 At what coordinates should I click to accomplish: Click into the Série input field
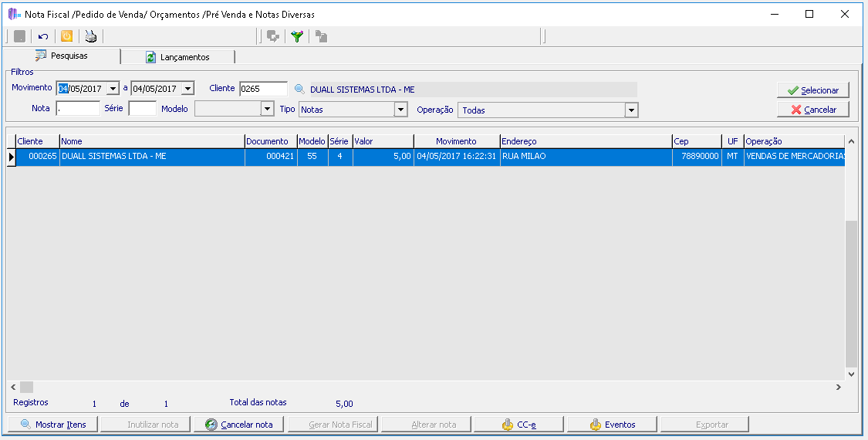tap(142, 109)
